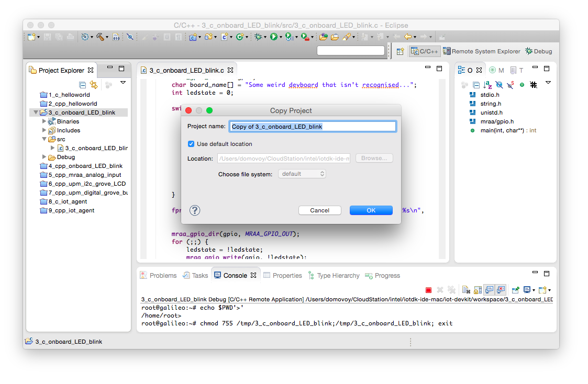Click the Project name text field

(313, 127)
